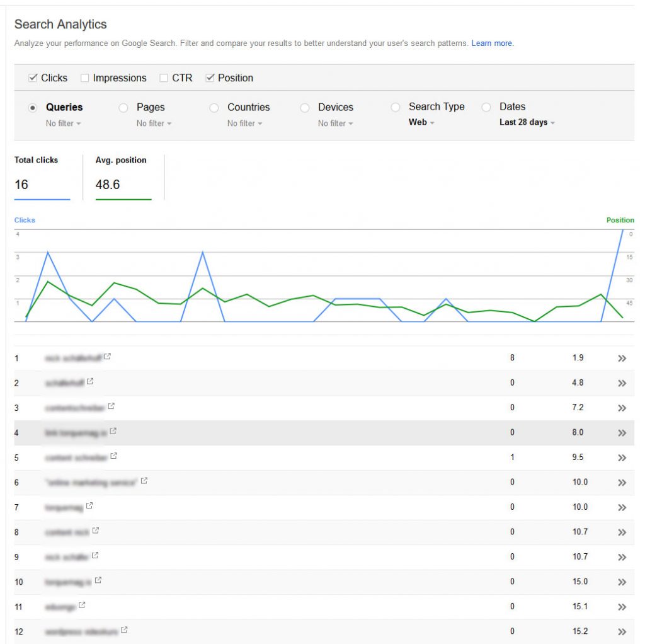Click double-chevron arrow for row 5
The width and height of the screenshot is (645, 644).
(622, 458)
